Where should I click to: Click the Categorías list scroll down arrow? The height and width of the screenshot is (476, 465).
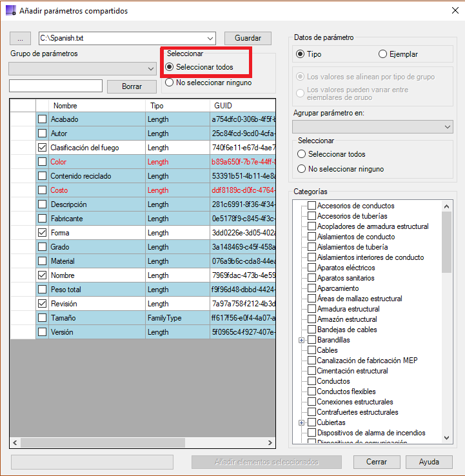coord(446,437)
